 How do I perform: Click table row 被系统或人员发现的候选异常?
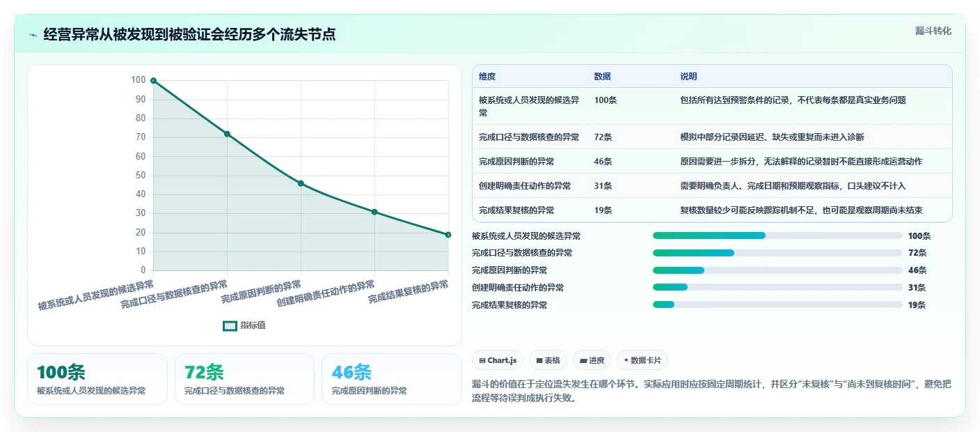[712, 107]
